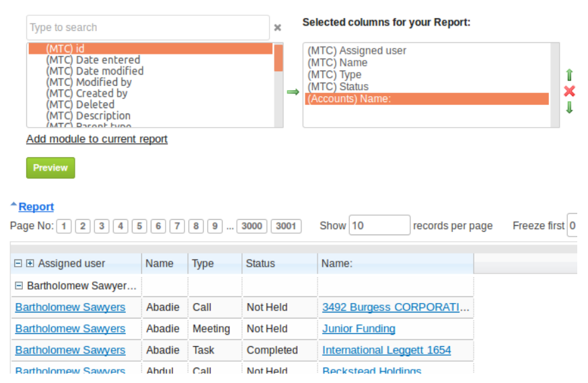This screenshot has height=383, width=588.
Task: Sort by the Status column header
Action: pyautogui.click(x=260, y=264)
